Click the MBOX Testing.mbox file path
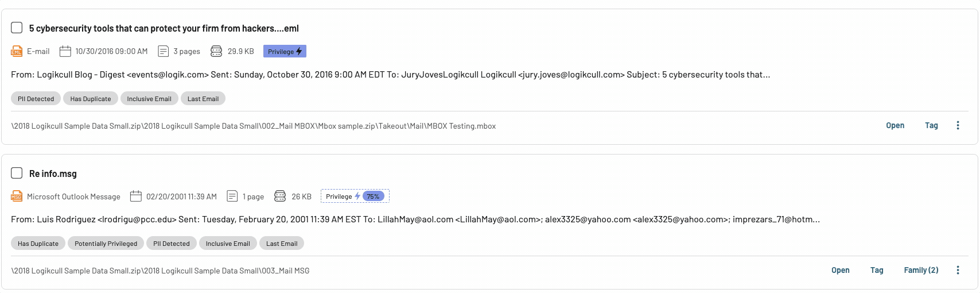This screenshot has width=980, height=293. 254,126
